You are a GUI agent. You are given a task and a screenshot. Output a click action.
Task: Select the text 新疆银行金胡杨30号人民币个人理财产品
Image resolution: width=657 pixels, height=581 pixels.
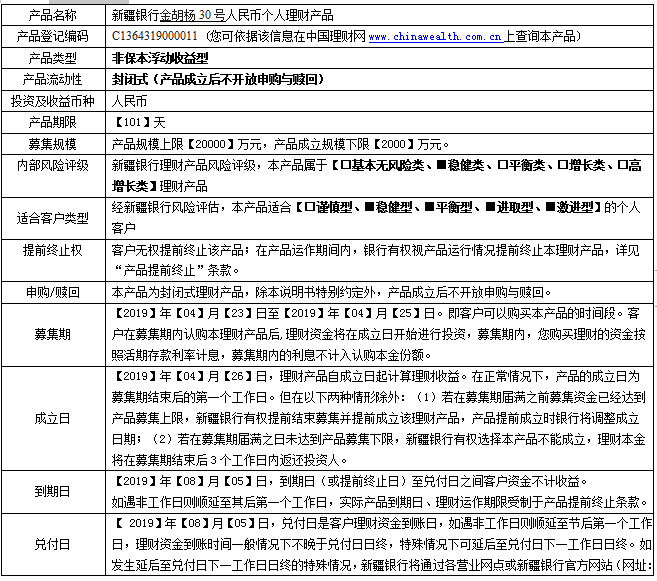222,15
